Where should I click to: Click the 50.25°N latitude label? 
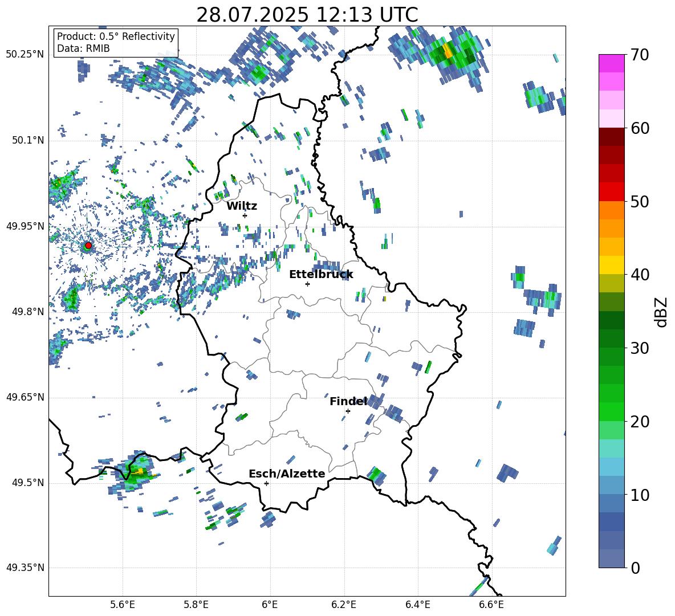coord(25,55)
